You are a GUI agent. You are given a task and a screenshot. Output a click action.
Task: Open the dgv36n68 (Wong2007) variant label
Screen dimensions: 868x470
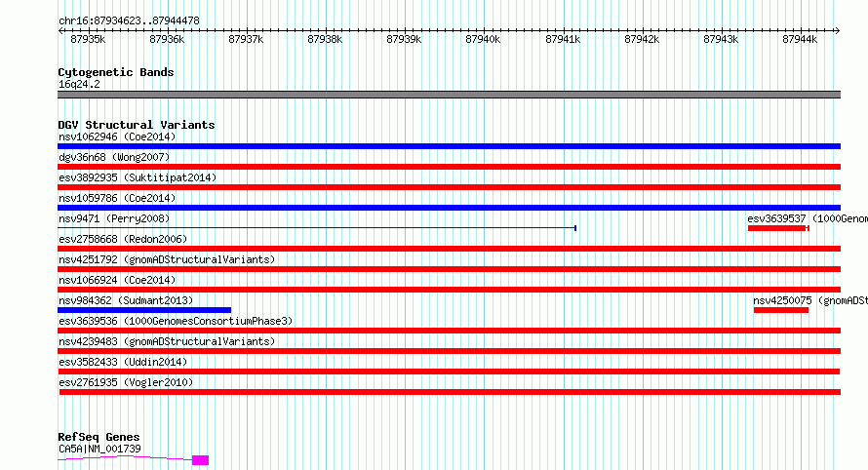tap(114, 157)
